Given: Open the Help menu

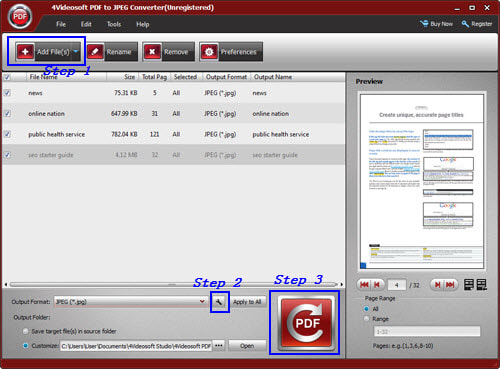Looking at the screenshot, I should coord(142,24).
